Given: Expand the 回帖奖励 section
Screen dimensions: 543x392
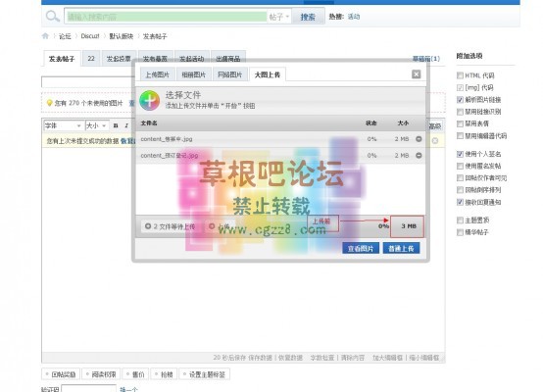Looking at the screenshot, I should (61, 374).
